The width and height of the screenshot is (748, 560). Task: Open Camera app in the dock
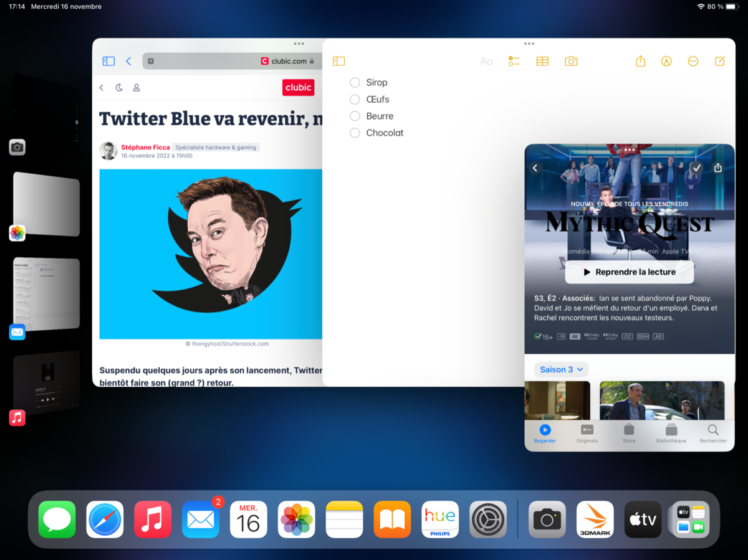coord(547,520)
